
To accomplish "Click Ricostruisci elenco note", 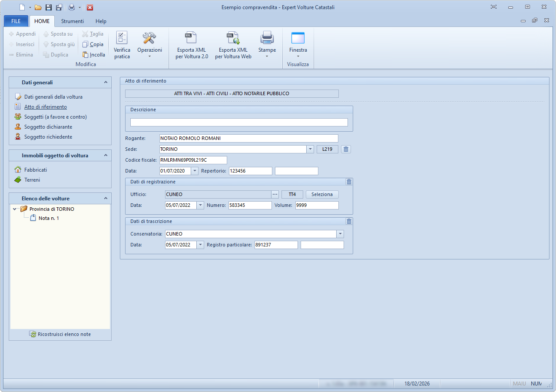I will [60, 334].
